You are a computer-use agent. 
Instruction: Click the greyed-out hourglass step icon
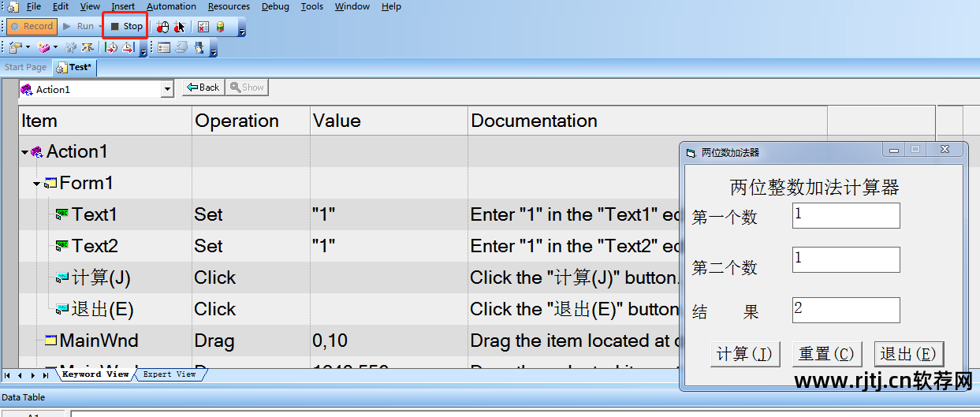86,48
